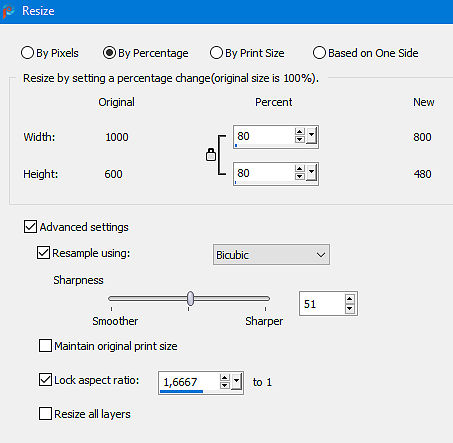Click the aspect ratio padlock icon
The width and height of the screenshot is (453, 443).
[211, 155]
